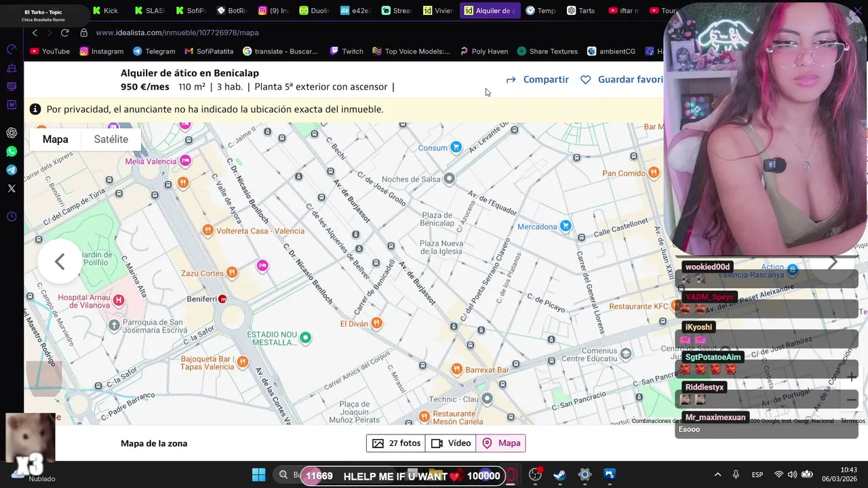868x488 pixels.
Task: Switch to the Instagram (9) browser tab
Action: click(x=273, y=11)
